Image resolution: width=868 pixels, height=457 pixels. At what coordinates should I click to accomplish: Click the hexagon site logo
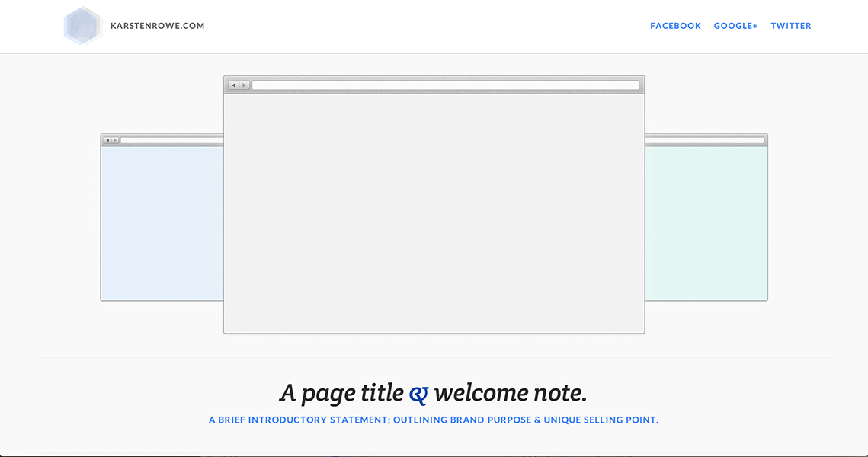82,25
